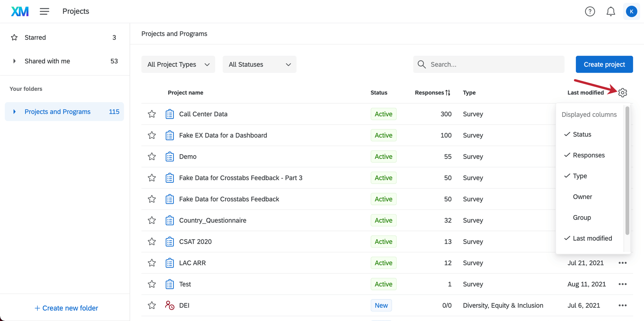Viewport: 644px width, 321px height.
Task: Expand the Shared with me section
Action: pyautogui.click(x=14, y=61)
